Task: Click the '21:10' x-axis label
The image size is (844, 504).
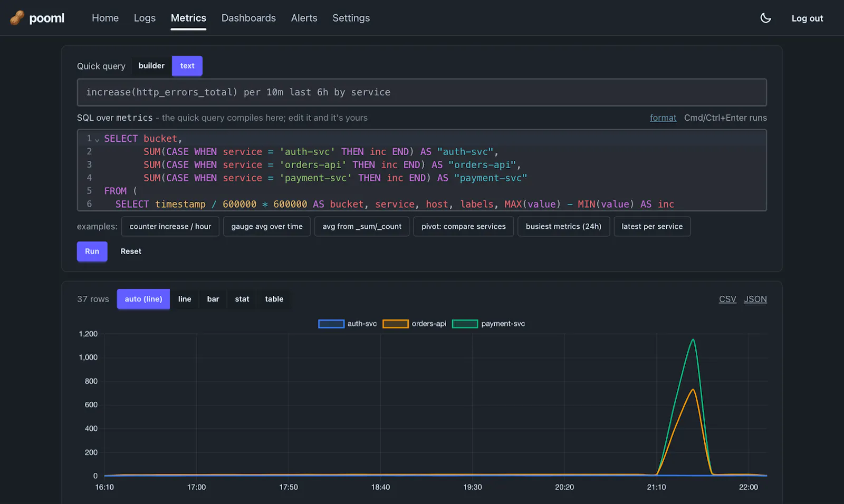Action: (x=656, y=487)
